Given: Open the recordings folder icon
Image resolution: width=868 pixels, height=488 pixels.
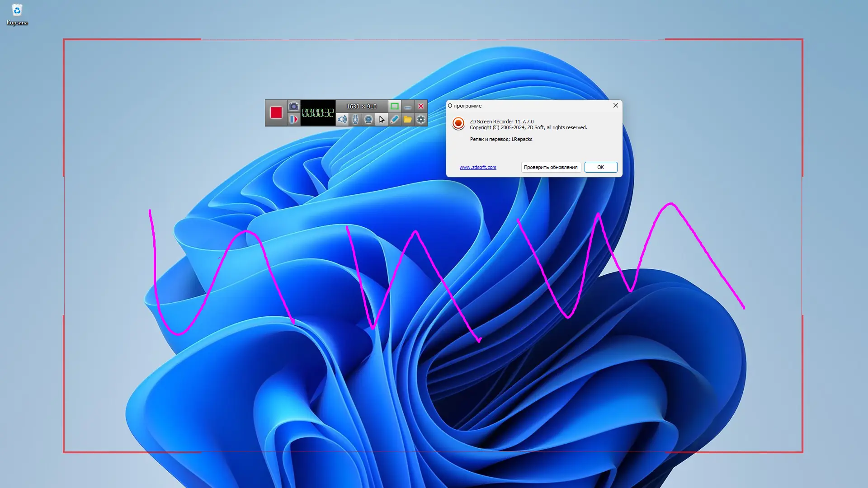Looking at the screenshot, I should coord(408,119).
